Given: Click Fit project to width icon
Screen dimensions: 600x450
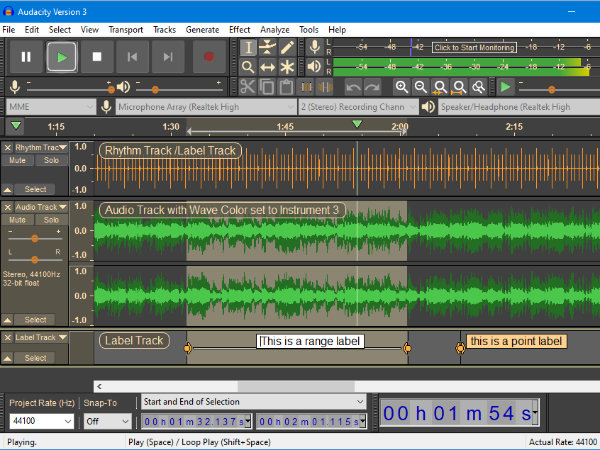Looking at the screenshot, I should (x=459, y=87).
